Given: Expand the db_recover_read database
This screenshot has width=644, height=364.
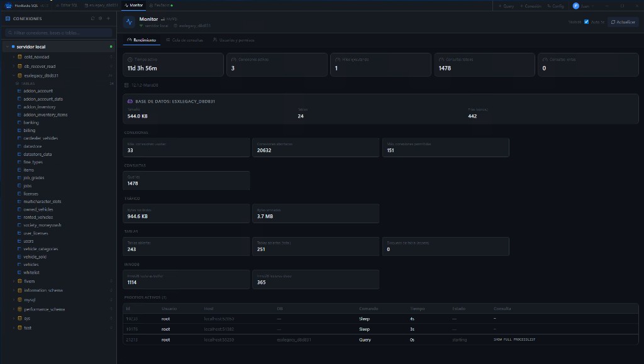Looking at the screenshot, I should click(14, 66).
